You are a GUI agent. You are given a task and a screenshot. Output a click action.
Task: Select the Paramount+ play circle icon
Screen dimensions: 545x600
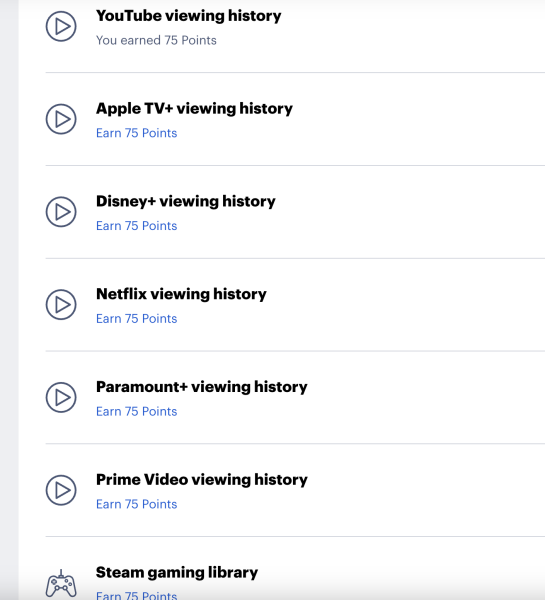coord(61,397)
